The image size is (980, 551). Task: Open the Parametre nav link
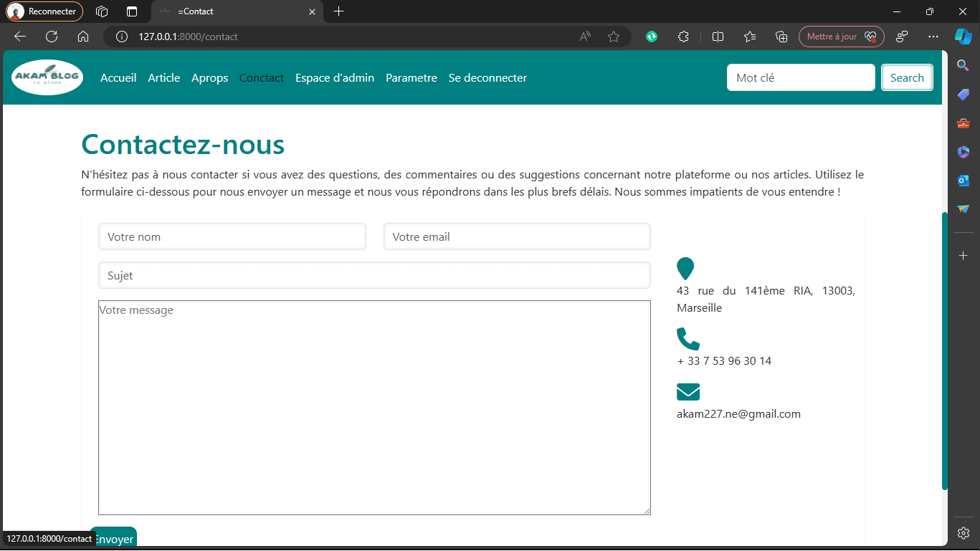coord(411,78)
